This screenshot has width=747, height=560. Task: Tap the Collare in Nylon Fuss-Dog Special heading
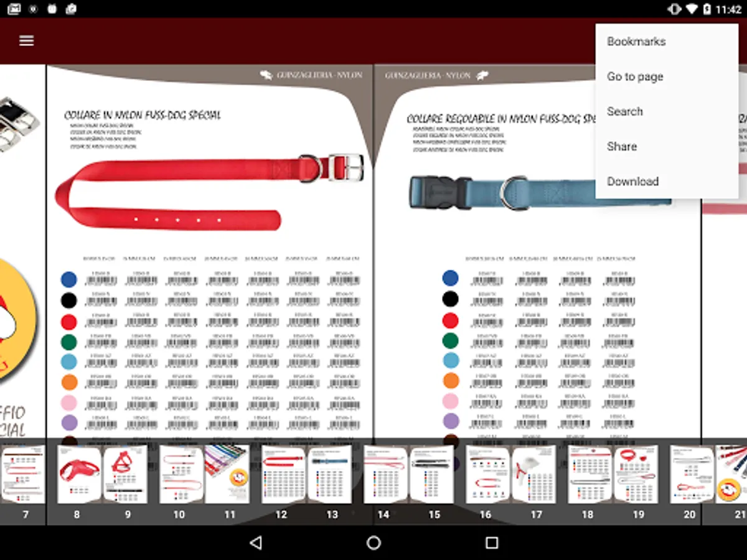click(143, 115)
